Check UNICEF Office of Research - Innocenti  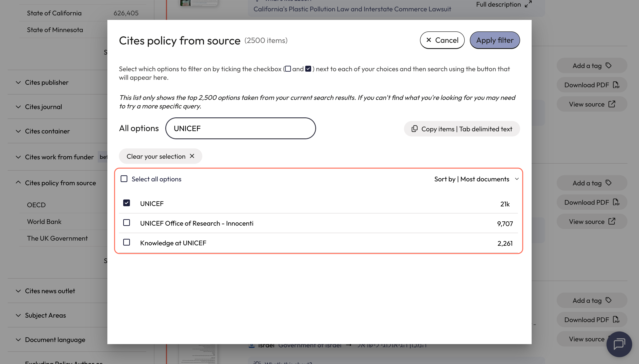coord(126,222)
